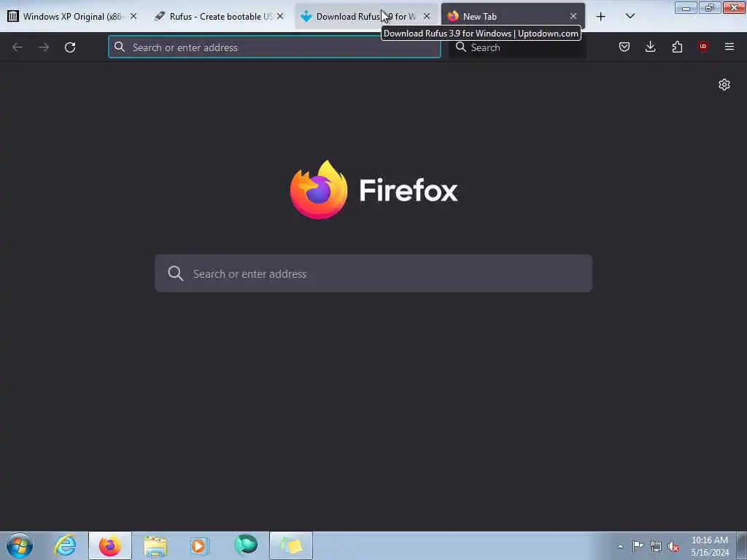Open the Action Center flag icon

(x=638, y=546)
